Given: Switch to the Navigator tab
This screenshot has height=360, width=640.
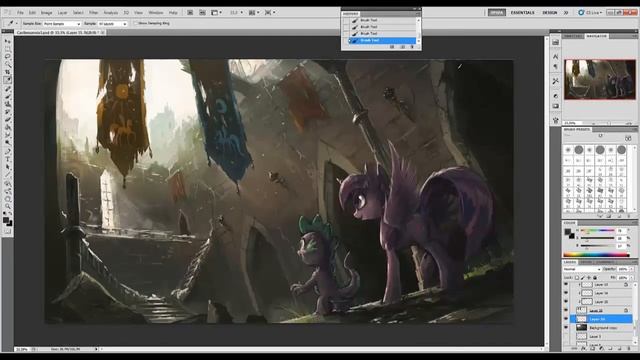Looking at the screenshot, I should pyautogui.click(x=596, y=36).
